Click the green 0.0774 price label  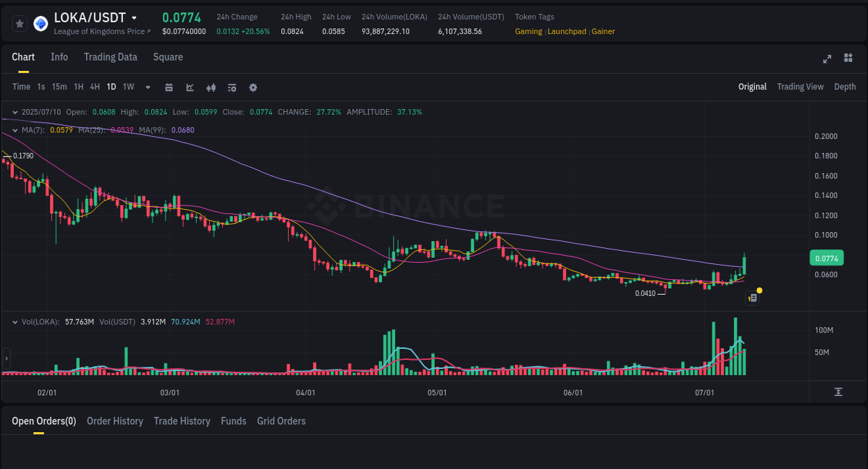pyautogui.click(x=826, y=258)
